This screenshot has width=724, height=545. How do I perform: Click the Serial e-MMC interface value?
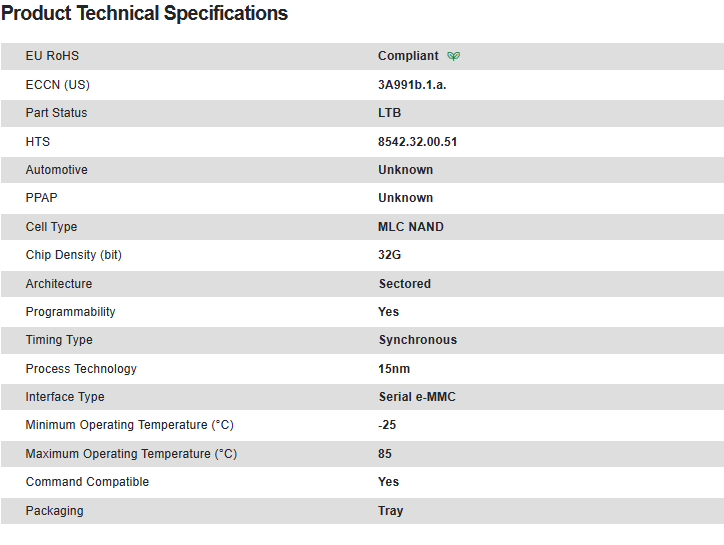416,397
